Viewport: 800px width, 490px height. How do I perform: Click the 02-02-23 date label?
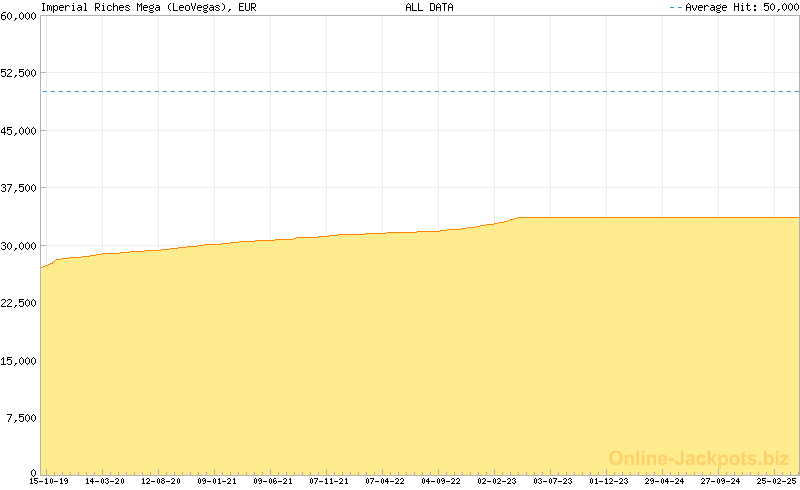(x=497, y=481)
